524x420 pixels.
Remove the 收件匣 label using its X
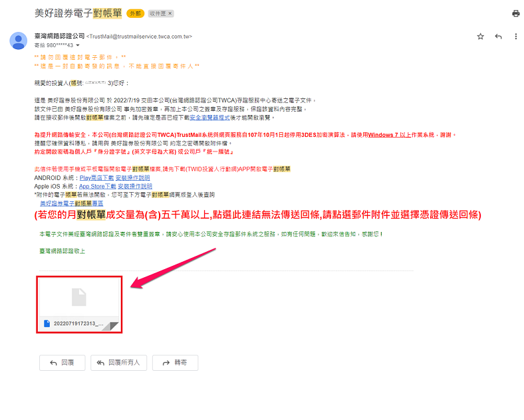(x=170, y=13)
